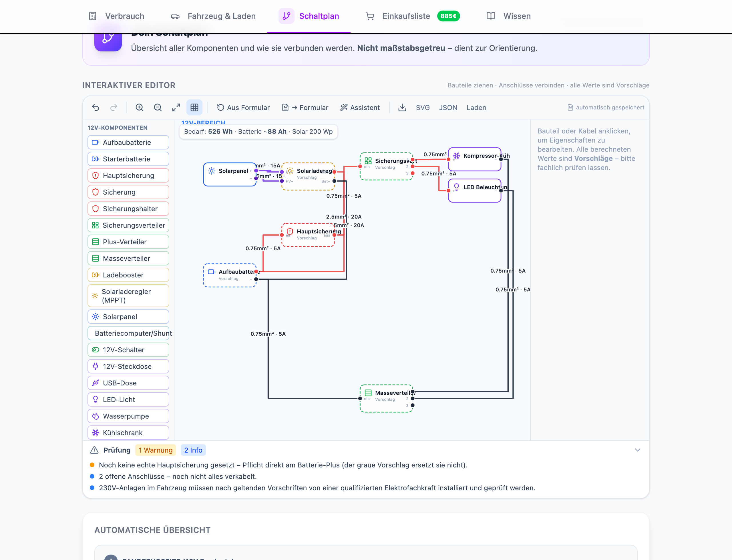Click the 2 offene Anschlüsse message

(178, 476)
